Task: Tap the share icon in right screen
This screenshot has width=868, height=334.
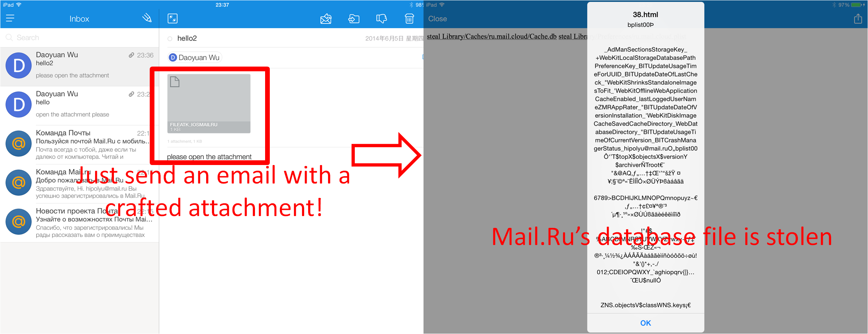Action: tap(858, 18)
